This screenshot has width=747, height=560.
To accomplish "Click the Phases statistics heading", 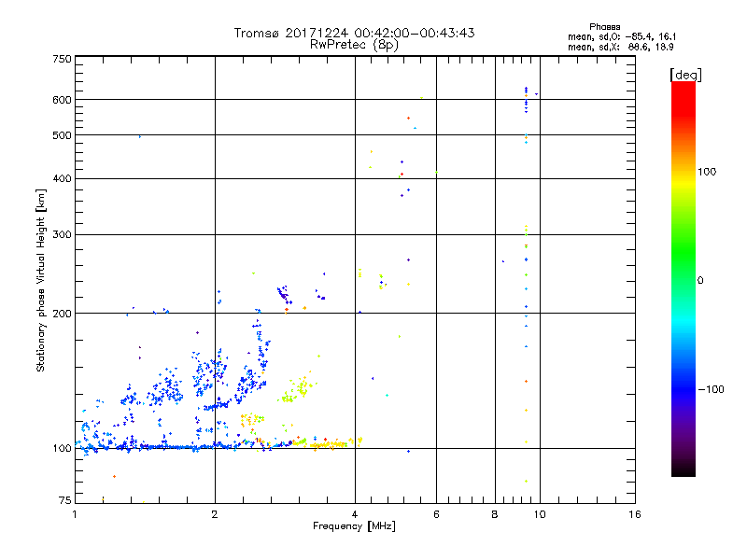I will coord(604,27).
